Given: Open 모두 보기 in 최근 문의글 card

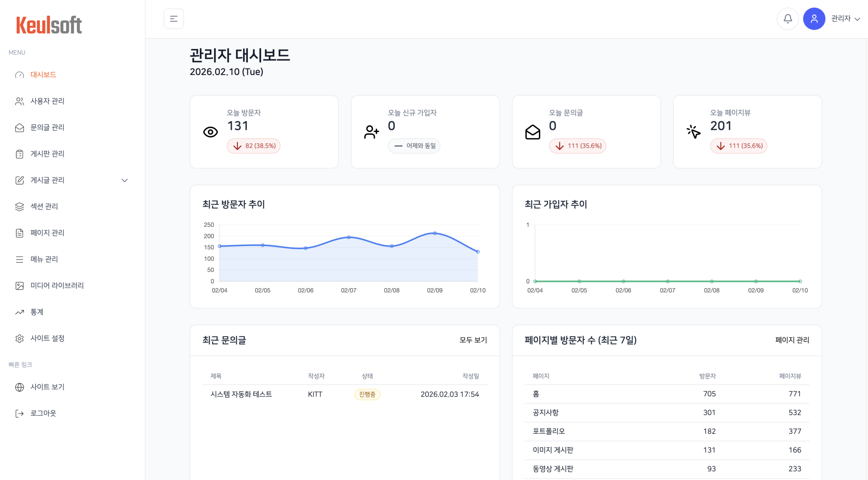Looking at the screenshot, I should (x=472, y=340).
